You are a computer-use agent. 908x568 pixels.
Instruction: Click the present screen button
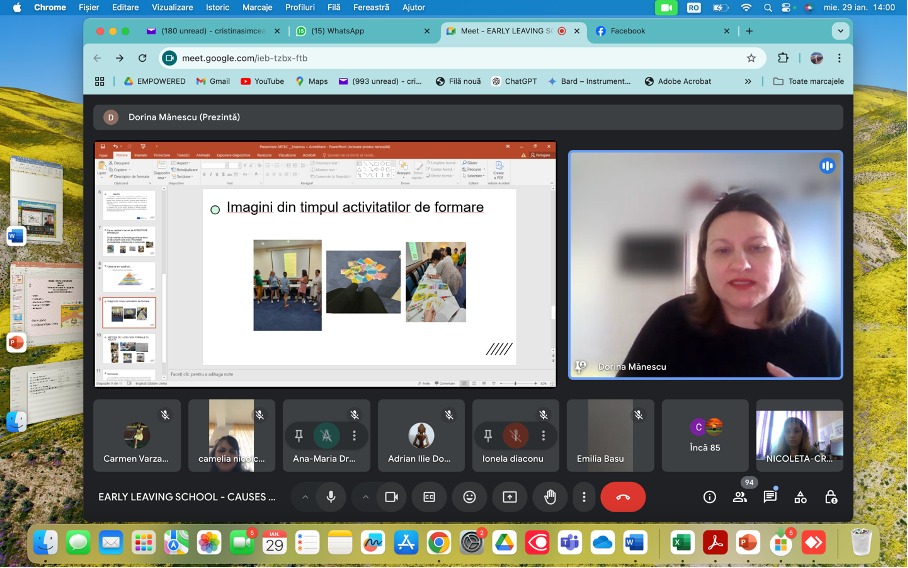pos(510,497)
